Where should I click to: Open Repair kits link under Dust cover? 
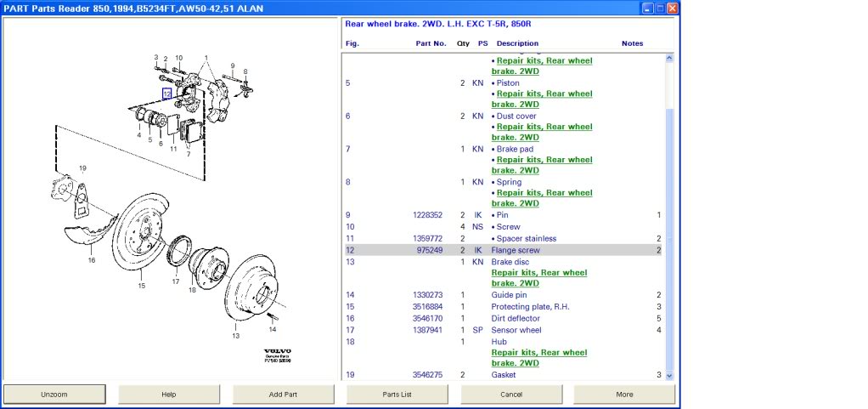click(x=542, y=132)
